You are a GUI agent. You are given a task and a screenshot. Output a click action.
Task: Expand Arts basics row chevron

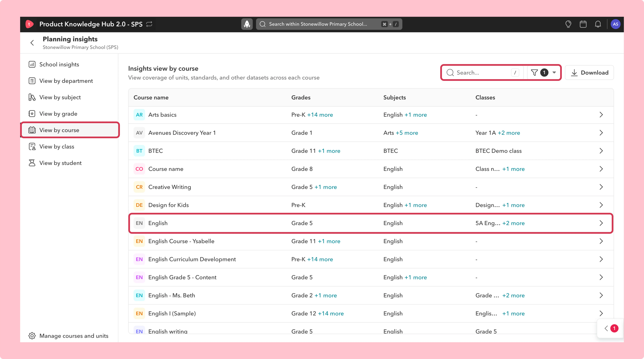pyautogui.click(x=601, y=115)
